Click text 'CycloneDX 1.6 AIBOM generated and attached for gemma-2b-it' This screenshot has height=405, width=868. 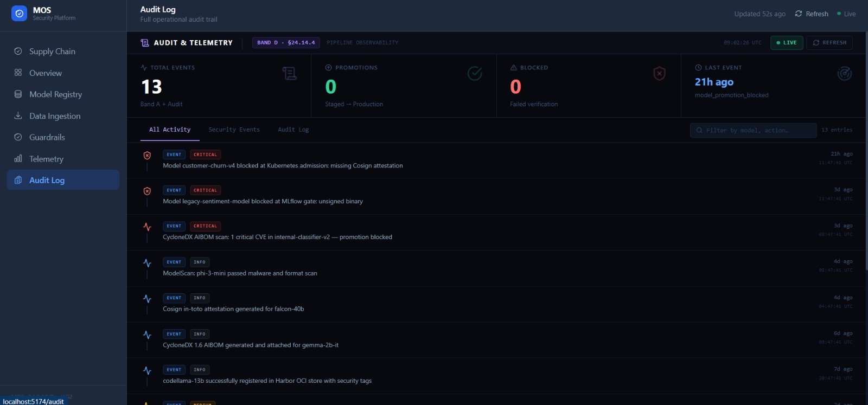pyautogui.click(x=251, y=345)
